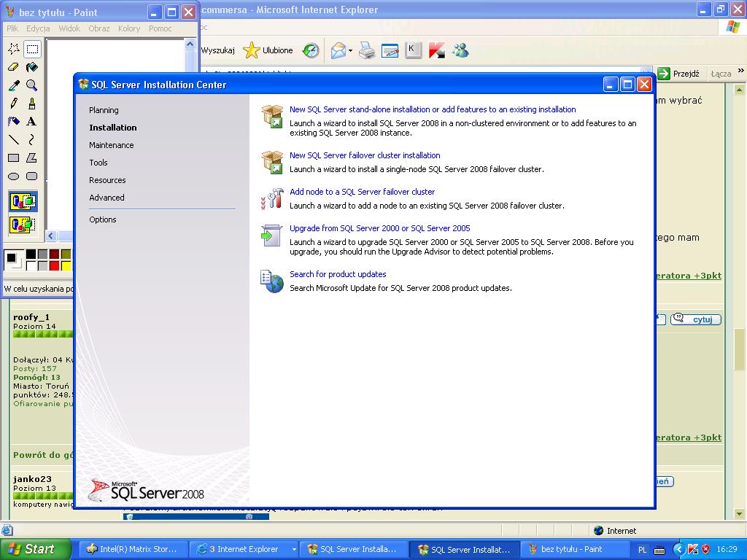The height and width of the screenshot is (560, 747).
Task: Click the K button in IE toolbar
Action: [x=413, y=50]
